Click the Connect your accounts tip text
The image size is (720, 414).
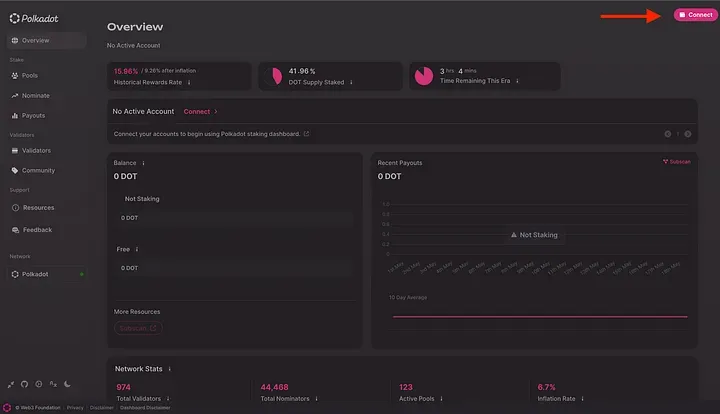(x=207, y=134)
